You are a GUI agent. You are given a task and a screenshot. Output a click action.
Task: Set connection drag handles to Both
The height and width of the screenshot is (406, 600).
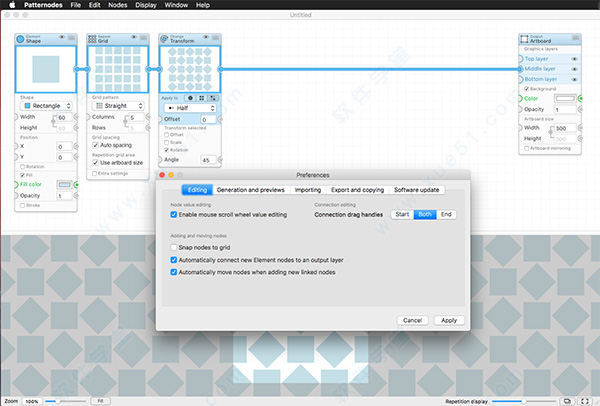(425, 215)
